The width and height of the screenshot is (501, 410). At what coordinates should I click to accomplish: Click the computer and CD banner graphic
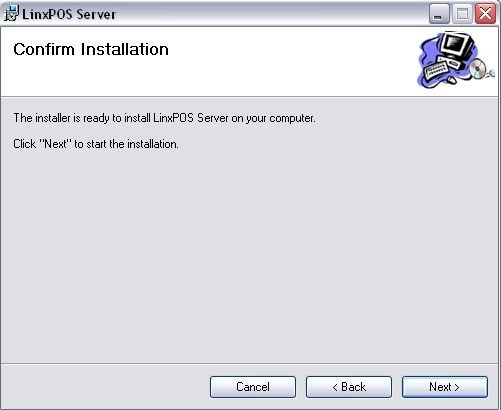point(456,60)
